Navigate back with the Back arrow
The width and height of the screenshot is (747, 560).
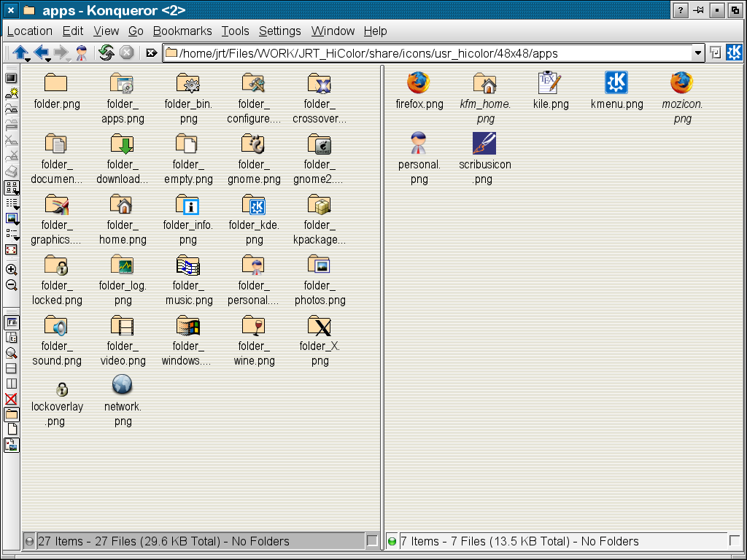pyautogui.click(x=41, y=52)
